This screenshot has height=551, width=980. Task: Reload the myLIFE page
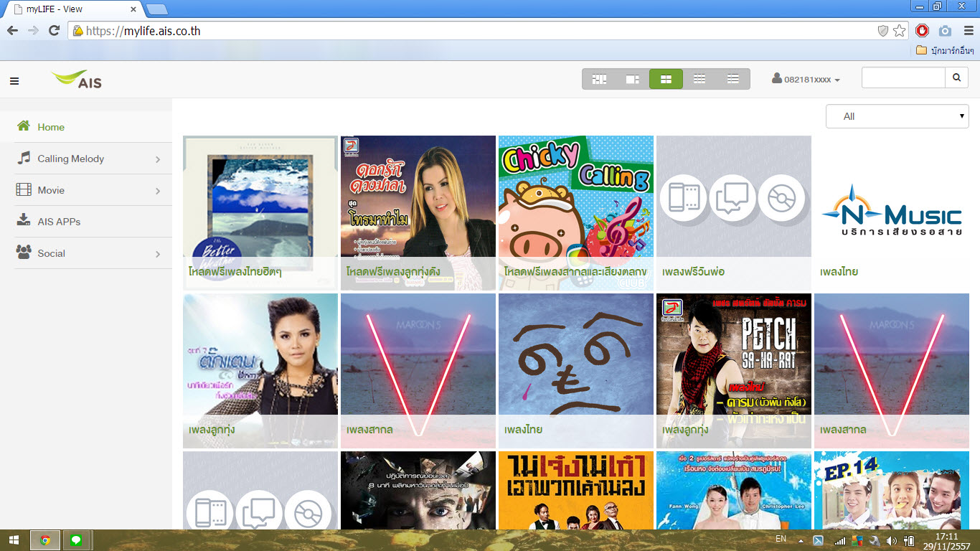[x=54, y=30]
